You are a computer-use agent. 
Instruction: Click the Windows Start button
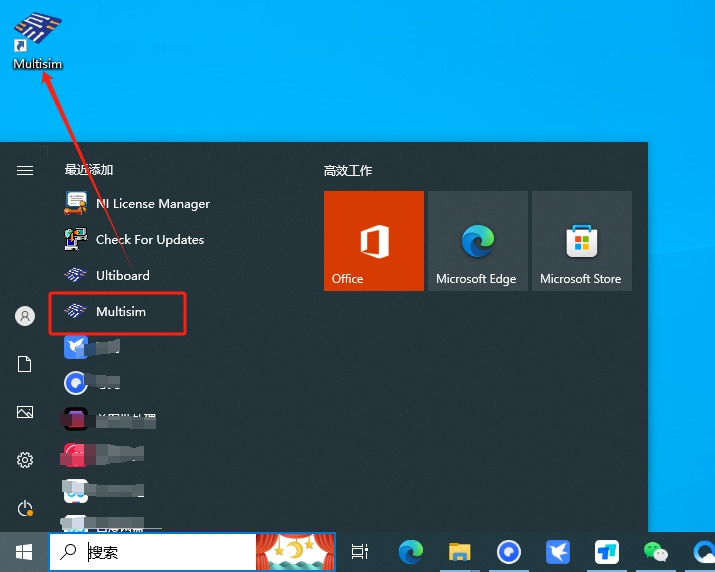click(x=24, y=551)
